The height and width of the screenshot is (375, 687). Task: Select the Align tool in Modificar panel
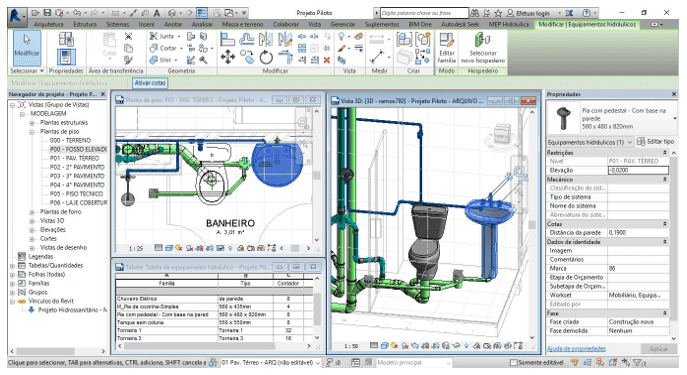227,40
